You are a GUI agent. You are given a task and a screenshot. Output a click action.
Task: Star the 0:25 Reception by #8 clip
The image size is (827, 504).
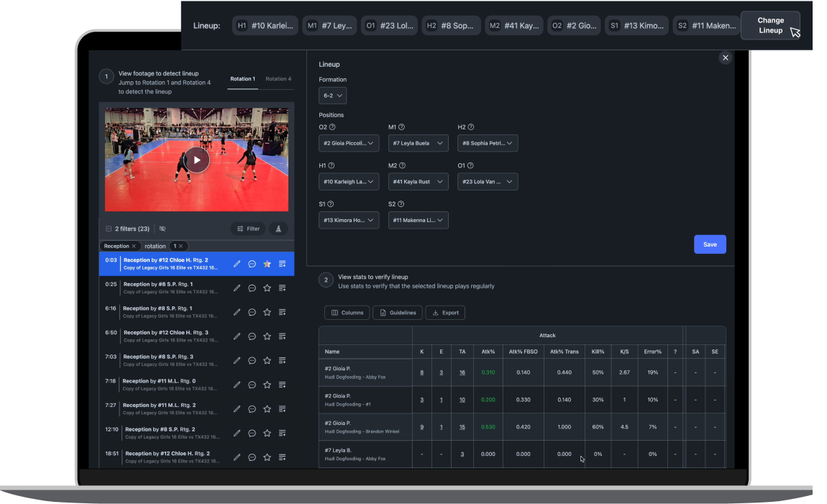pyautogui.click(x=267, y=288)
